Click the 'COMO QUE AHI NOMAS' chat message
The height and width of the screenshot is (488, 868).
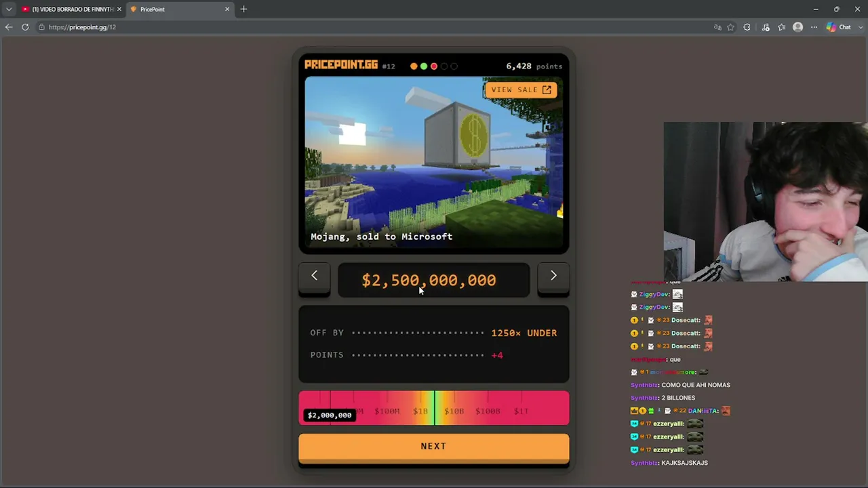pos(696,385)
